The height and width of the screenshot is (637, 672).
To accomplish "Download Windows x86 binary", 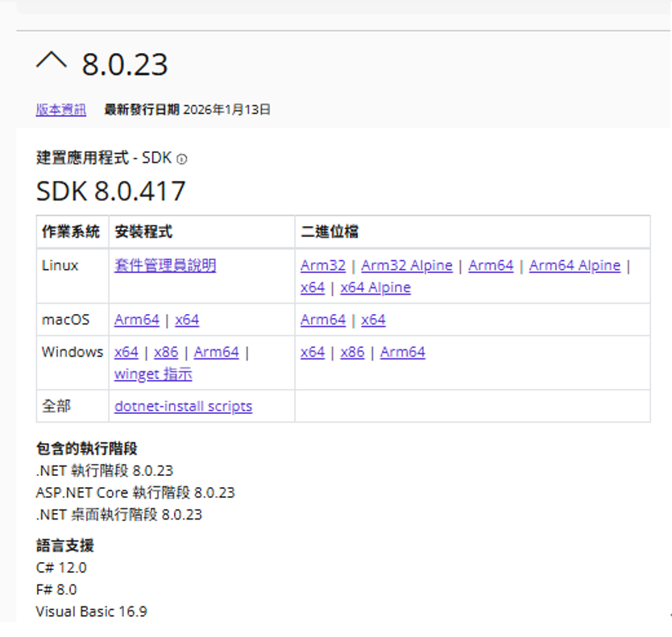I will [352, 352].
